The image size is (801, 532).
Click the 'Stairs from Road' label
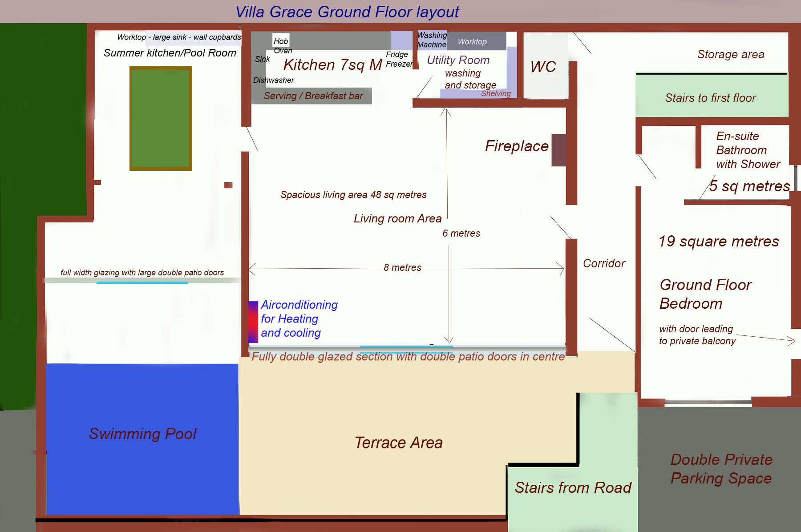(x=573, y=488)
